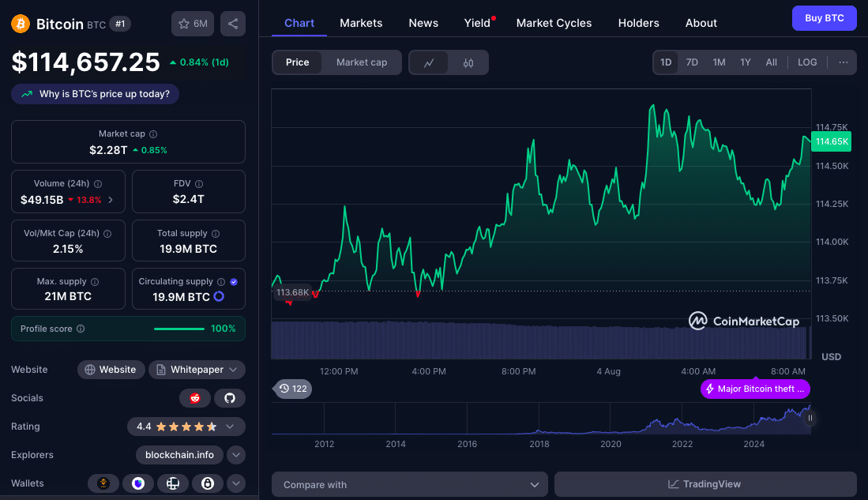
Task: Set chart range to 7D
Action: (x=692, y=62)
